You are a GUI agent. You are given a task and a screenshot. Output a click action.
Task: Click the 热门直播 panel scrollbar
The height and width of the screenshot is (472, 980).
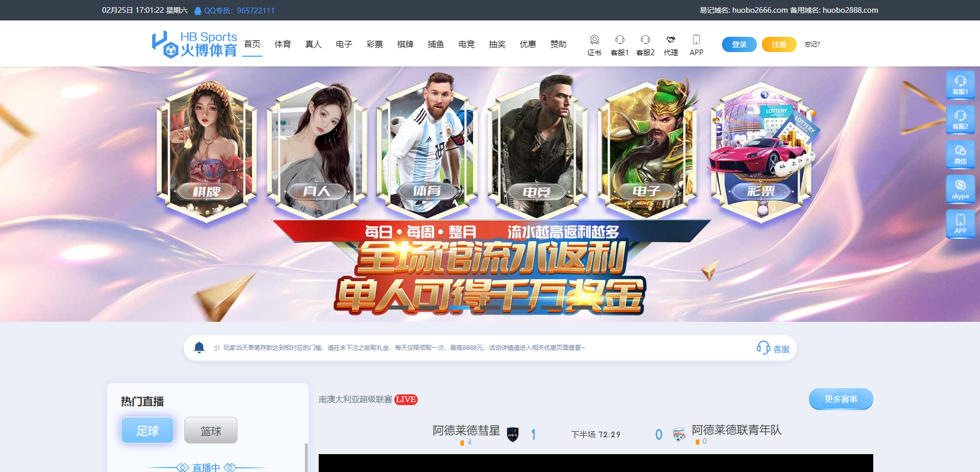306,458
